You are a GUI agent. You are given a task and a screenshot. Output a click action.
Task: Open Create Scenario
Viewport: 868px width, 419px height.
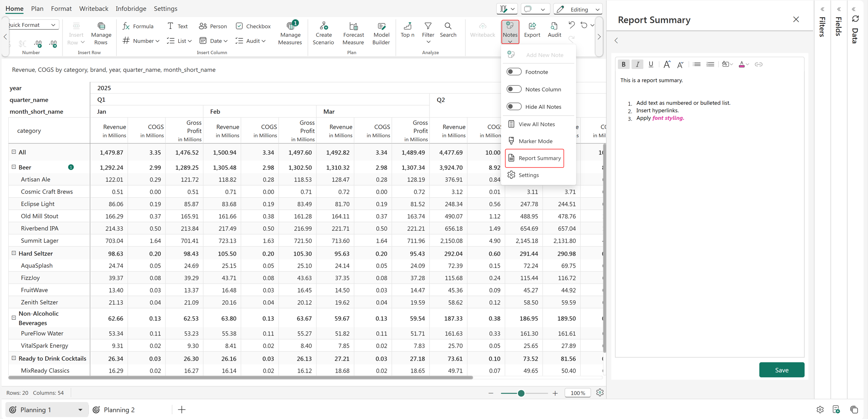323,33
